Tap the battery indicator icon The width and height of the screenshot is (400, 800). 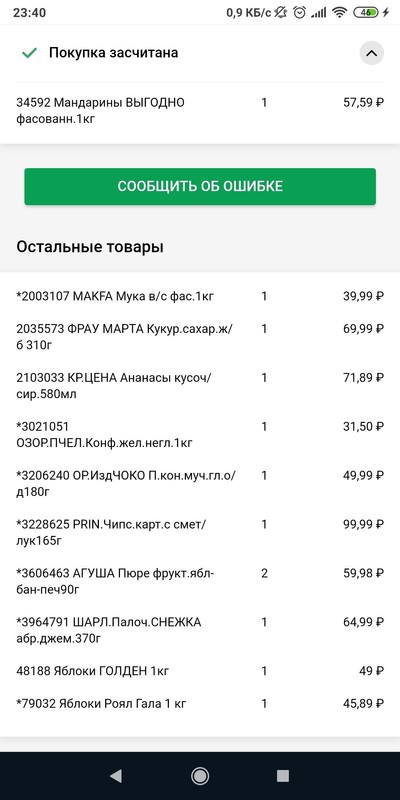point(366,13)
